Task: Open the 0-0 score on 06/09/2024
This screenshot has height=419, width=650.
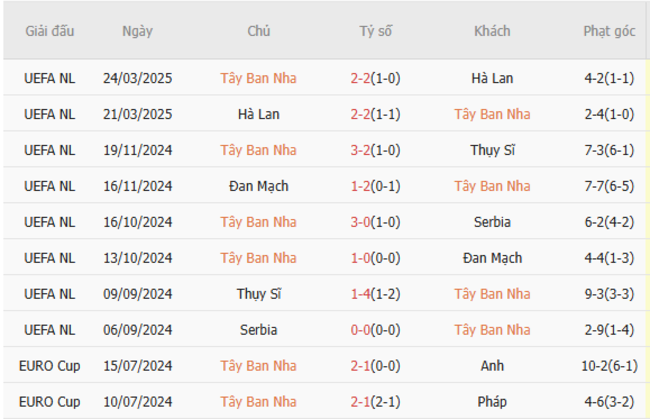Action: pyautogui.click(x=376, y=330)
